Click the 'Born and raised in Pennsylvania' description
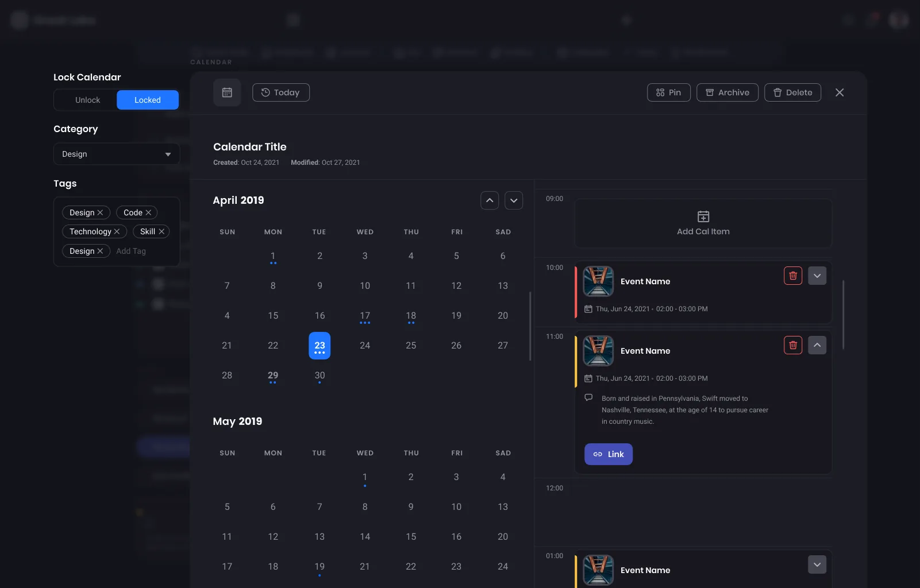The image size is (920, 588). [685, 410]
